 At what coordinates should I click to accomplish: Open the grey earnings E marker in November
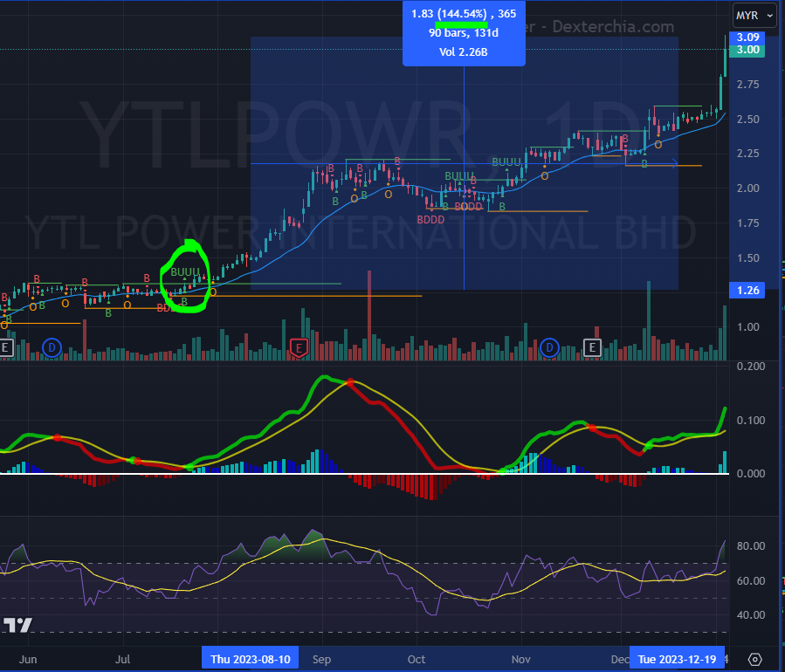[592, 347]
